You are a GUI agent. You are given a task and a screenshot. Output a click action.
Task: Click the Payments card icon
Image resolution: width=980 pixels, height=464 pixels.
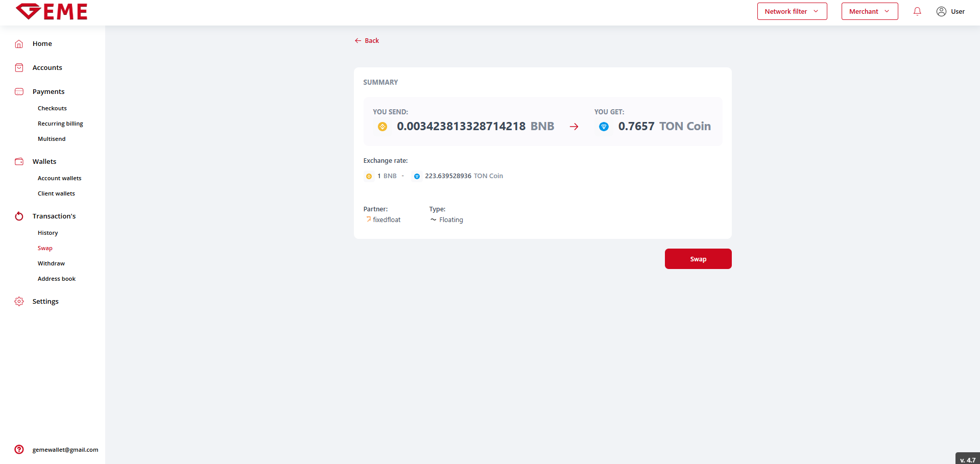click(19, 92)
